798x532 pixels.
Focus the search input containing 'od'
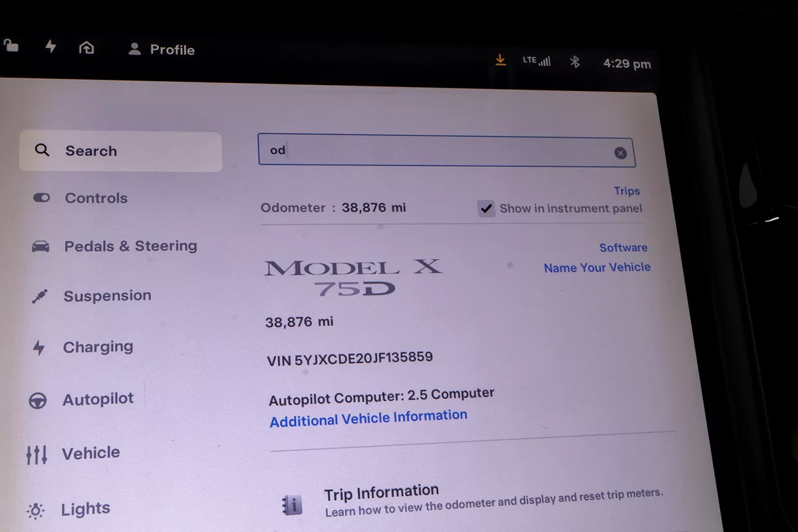446,151
